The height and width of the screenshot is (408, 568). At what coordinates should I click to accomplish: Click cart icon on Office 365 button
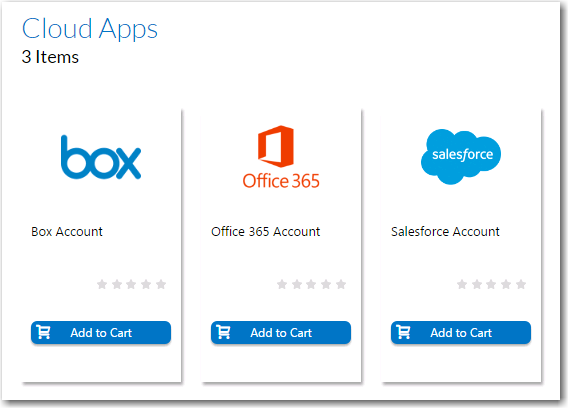(x=224, y=332)
